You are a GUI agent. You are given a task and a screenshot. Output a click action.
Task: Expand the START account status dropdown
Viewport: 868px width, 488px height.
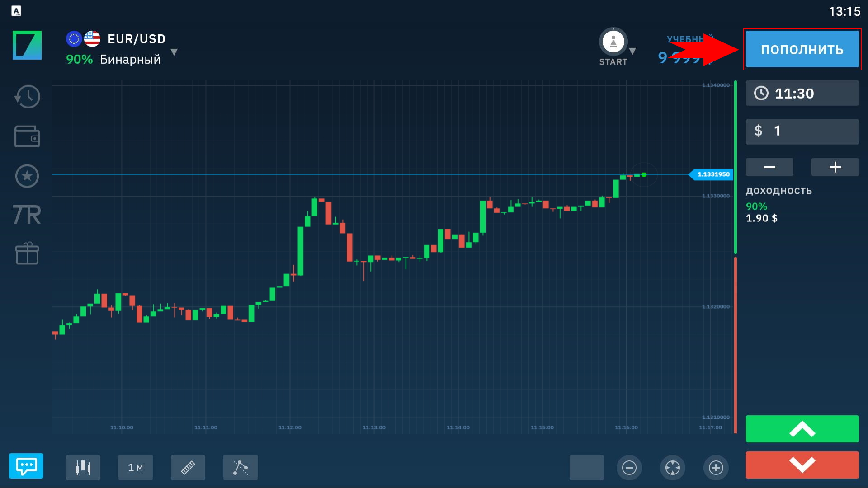tap(632, 51)
